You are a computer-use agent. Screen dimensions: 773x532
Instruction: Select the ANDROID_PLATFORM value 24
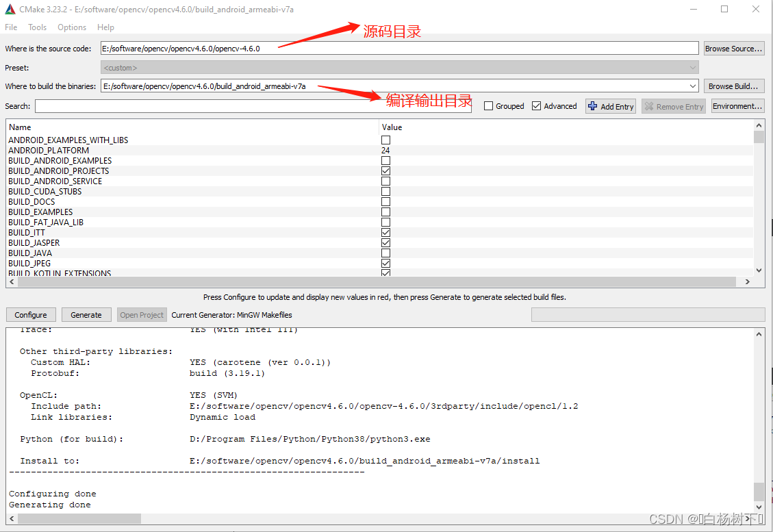pyautogui.click(x=385, y=151)
